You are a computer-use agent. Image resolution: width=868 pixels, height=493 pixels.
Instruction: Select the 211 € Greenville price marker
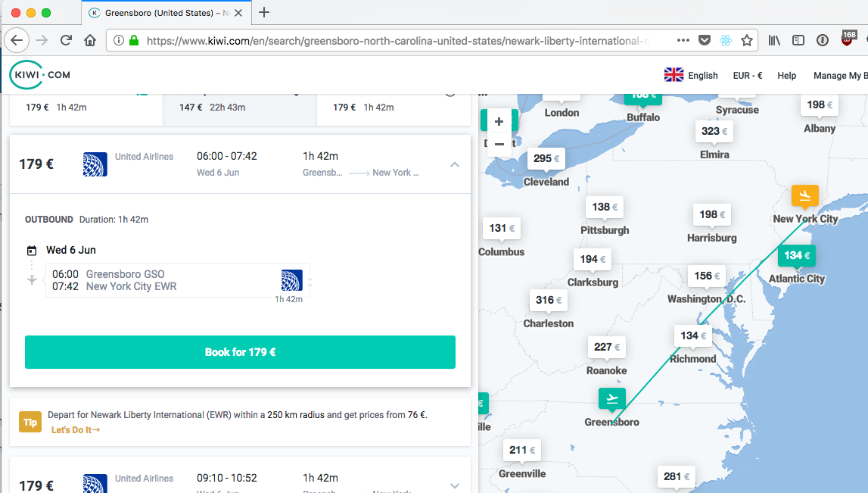522,451
